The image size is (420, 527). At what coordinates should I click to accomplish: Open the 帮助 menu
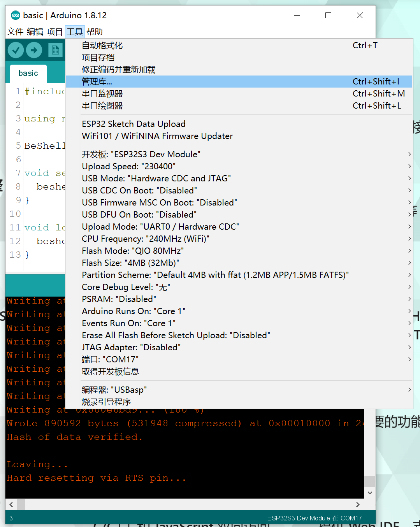pos(95,32)
